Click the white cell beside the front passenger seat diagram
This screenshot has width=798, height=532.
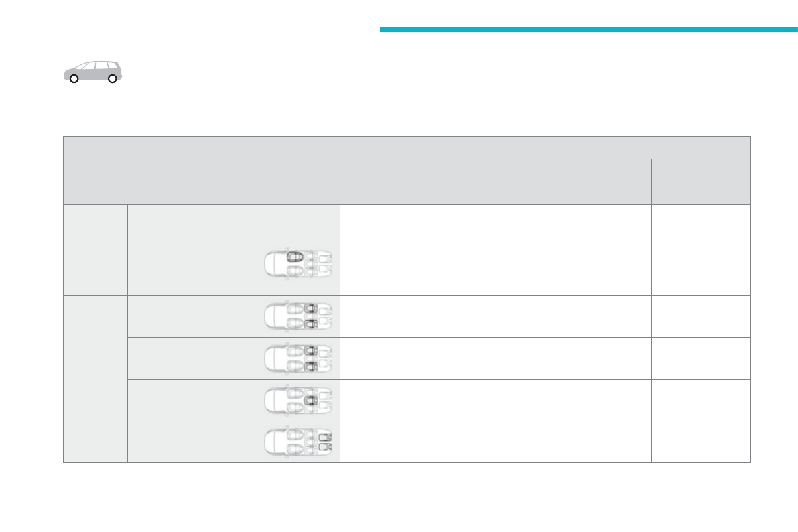pyautogui.click(x=397, y=250)
